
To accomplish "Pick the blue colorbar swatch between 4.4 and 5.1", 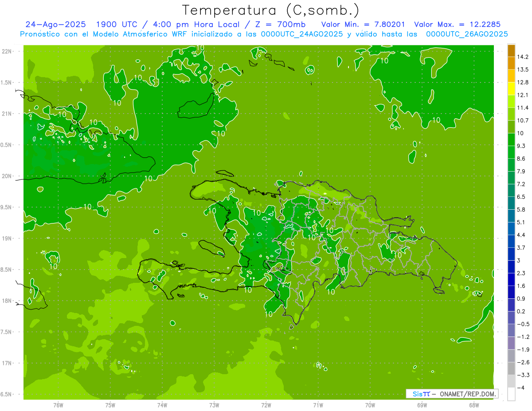I will (511, 229).
